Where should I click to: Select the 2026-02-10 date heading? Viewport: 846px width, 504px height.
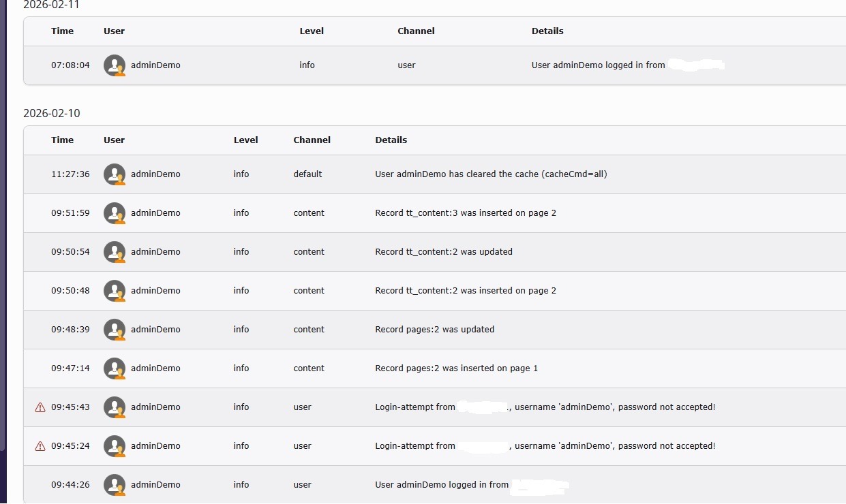51,113
